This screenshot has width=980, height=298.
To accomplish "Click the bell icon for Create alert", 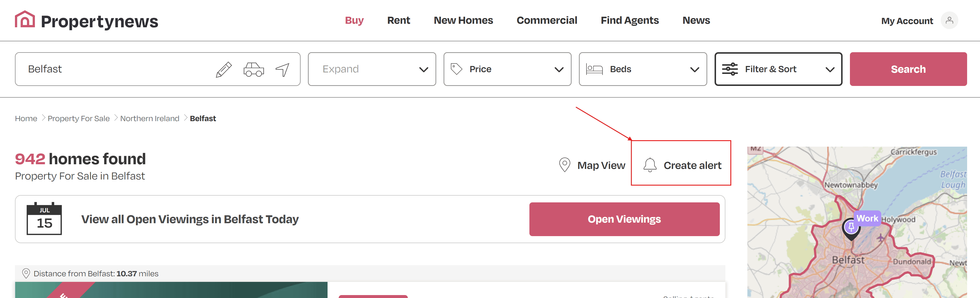I will (x=650, y=165).
